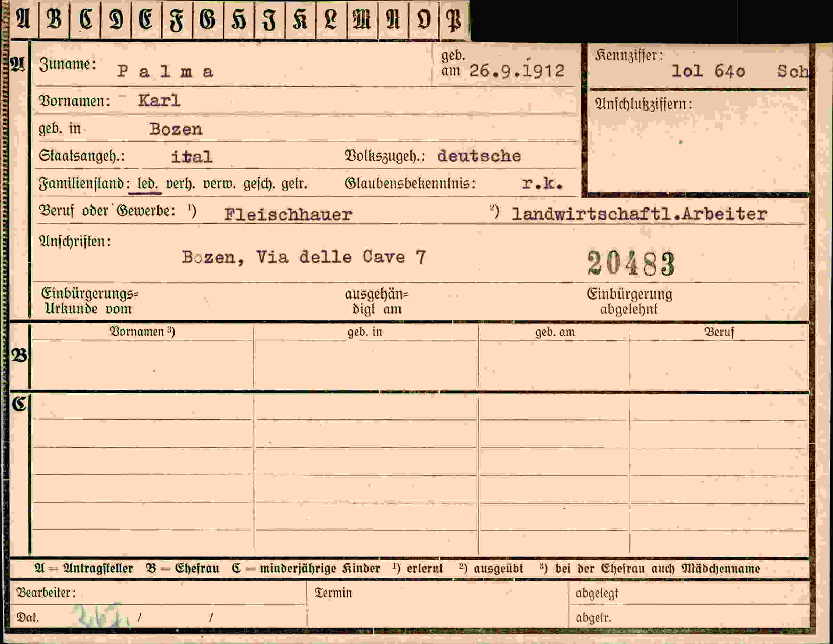Viewport: 833px width, 644px height.
Task: Click the first name 'Karl'
Action: pos(159,101)
